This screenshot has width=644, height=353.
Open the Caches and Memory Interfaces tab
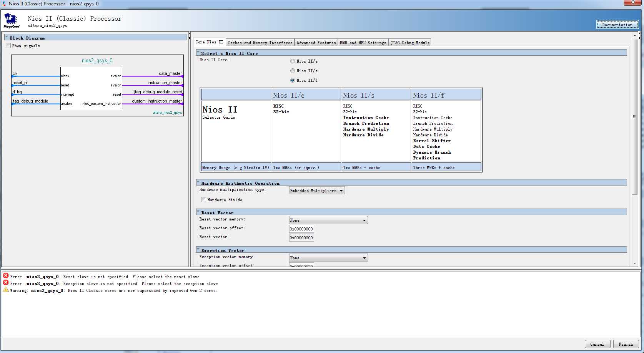pos(260,43)
